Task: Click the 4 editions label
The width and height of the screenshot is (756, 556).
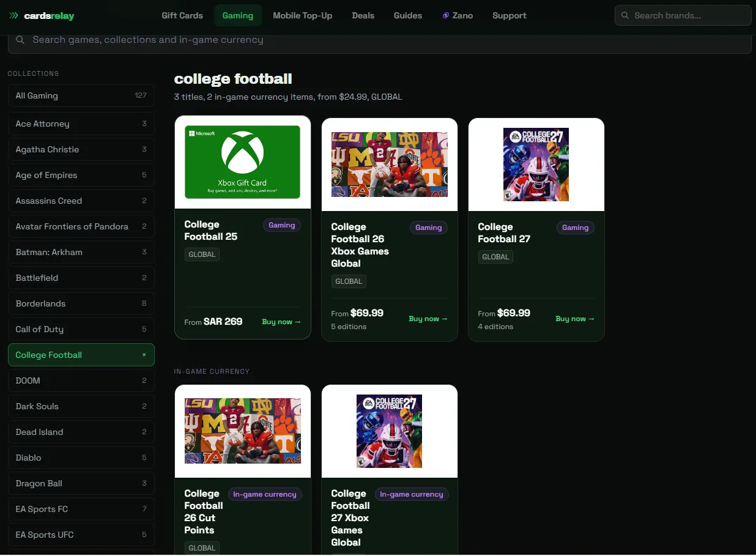Action: point(495,327)
